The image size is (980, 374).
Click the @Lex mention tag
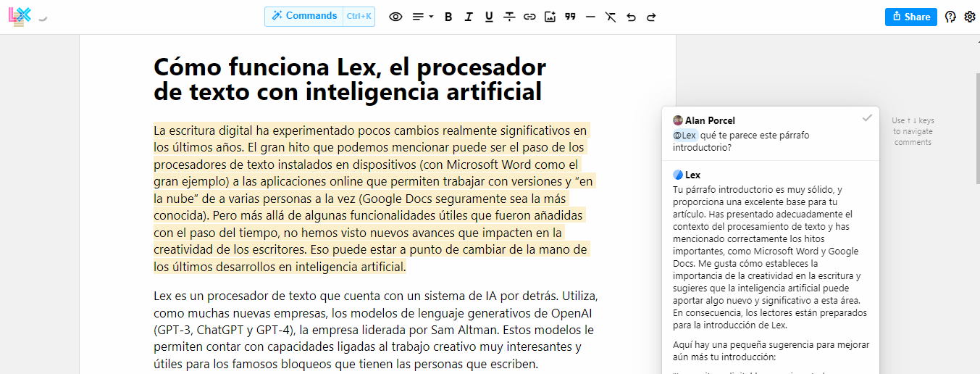[x=685, y=135]
